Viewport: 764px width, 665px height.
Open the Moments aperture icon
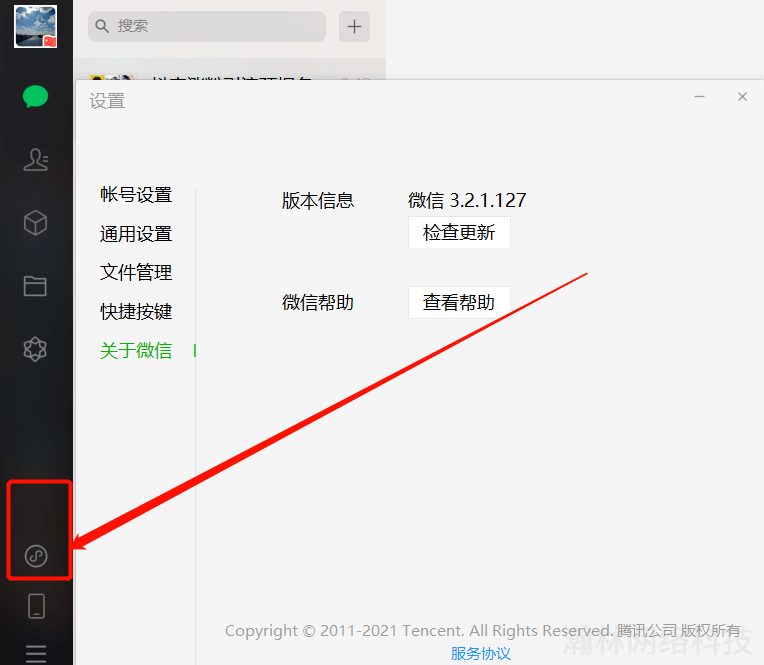[x=36, y=349]
